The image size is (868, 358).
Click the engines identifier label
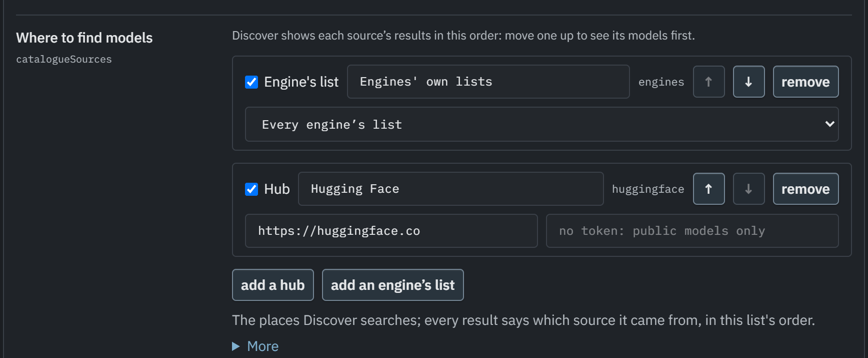coord(661,82)
